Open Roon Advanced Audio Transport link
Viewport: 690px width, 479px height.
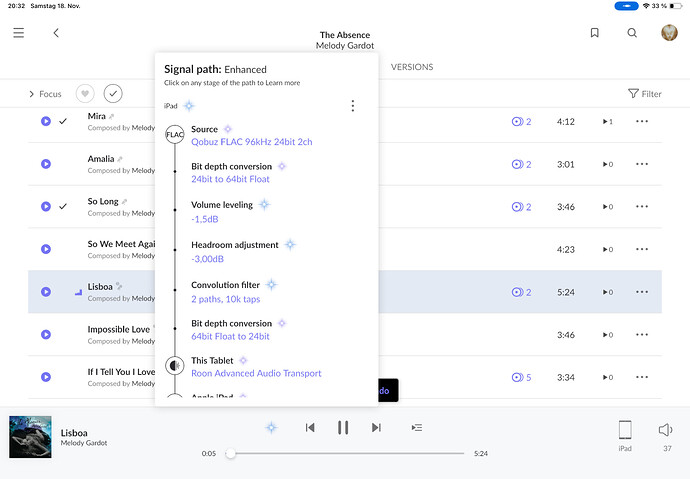(256, 373)
